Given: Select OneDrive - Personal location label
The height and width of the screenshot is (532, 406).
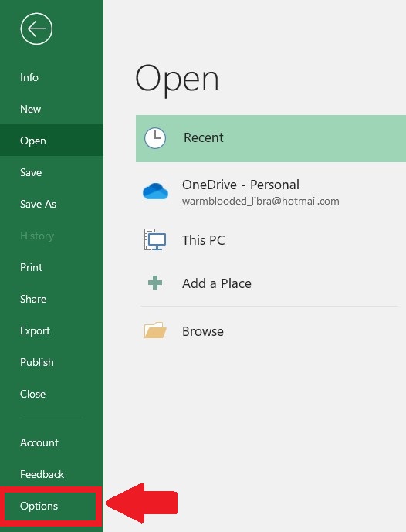Looking at the screenshot, I should 241,185.
